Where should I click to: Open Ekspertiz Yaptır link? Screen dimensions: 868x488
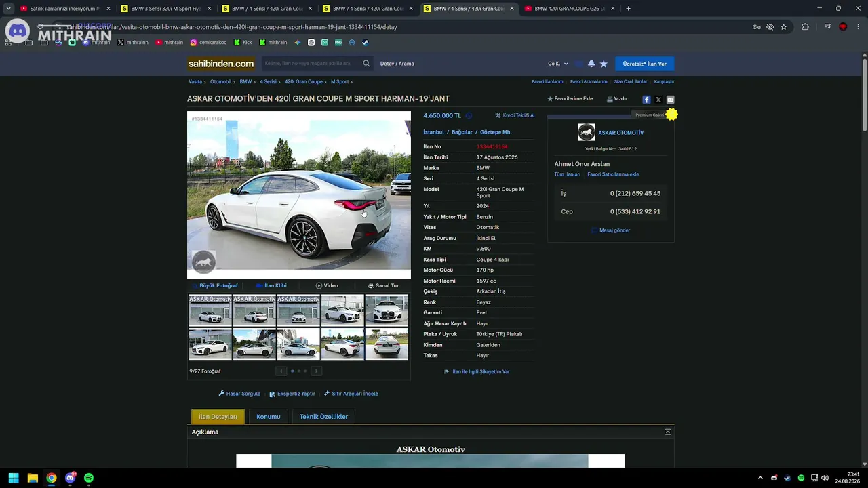click(x=292, y=394)
